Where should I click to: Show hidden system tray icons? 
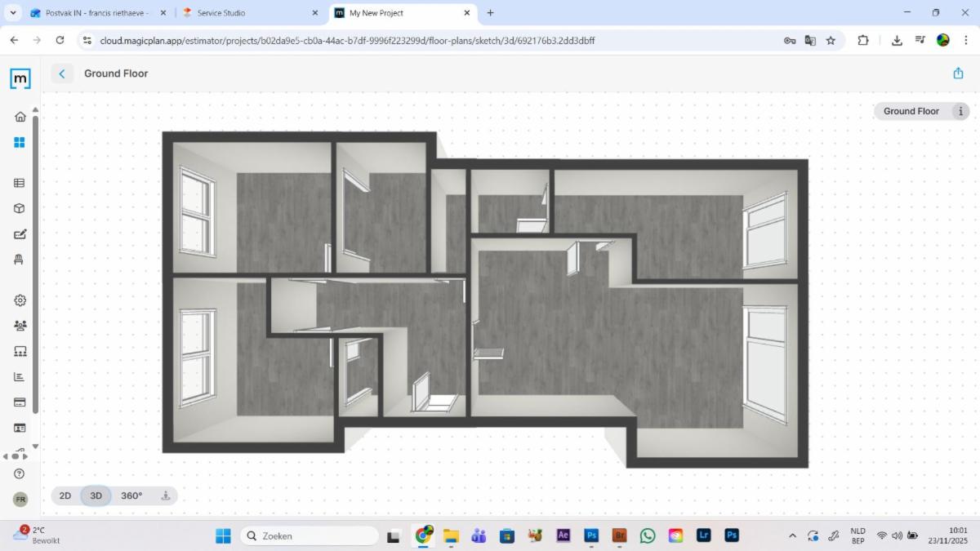pos(791,535)
